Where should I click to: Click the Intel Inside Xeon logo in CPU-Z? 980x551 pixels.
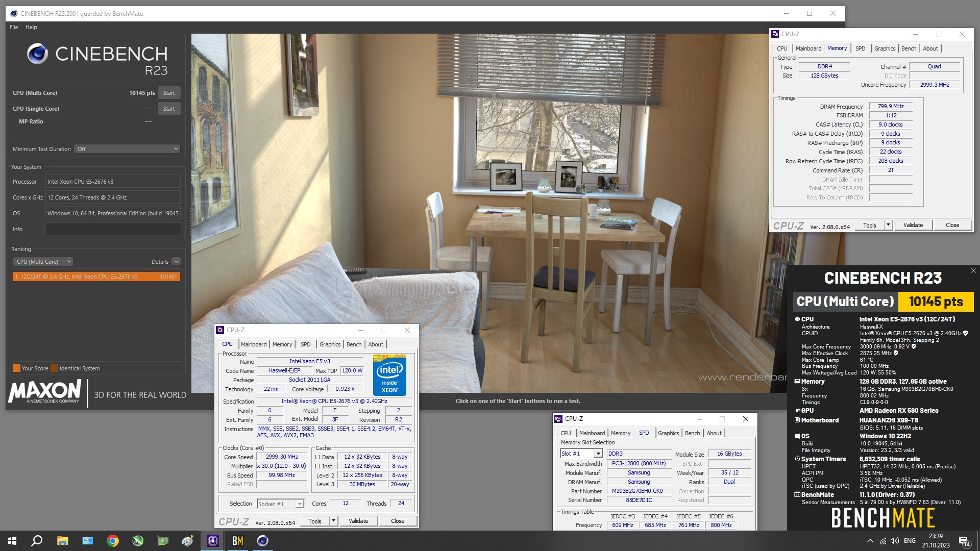[389, 375]
